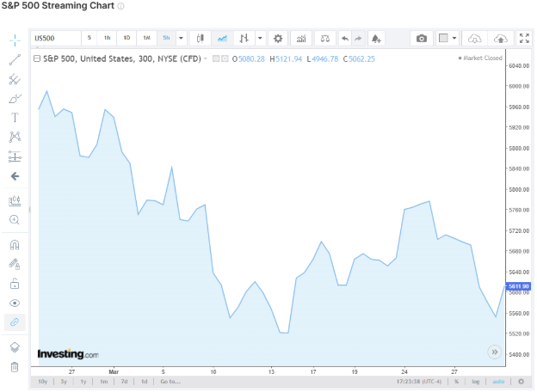The image size is (537, 392).
Task: Select the pattern drawing tool
Action: [x=15, y=138]
